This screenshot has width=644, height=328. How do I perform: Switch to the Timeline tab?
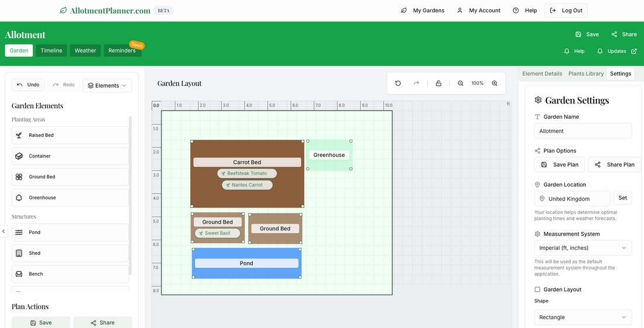(52, 51)
